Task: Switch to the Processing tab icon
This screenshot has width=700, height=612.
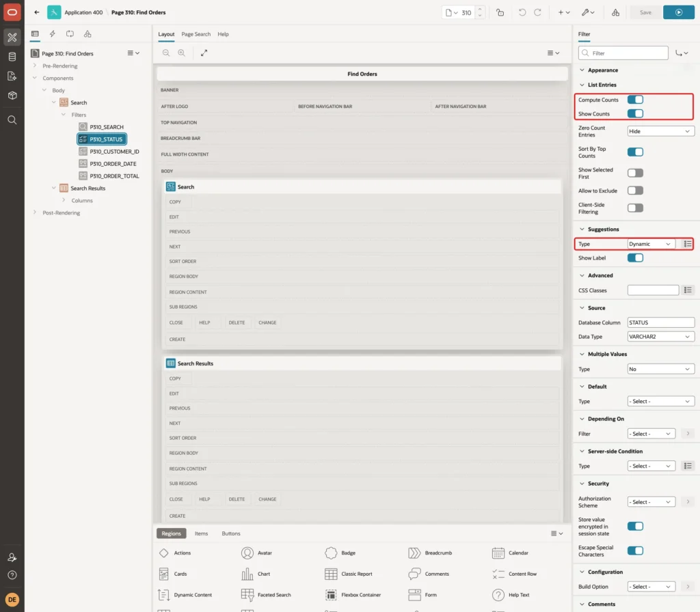Action: click(70, 34)
